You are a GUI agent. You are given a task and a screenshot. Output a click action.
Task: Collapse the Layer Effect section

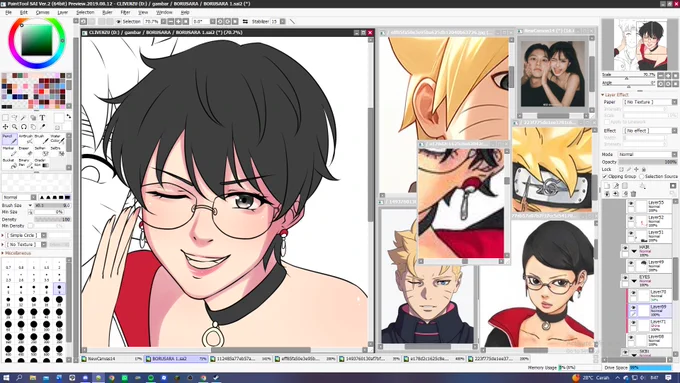tap(602, 95)
